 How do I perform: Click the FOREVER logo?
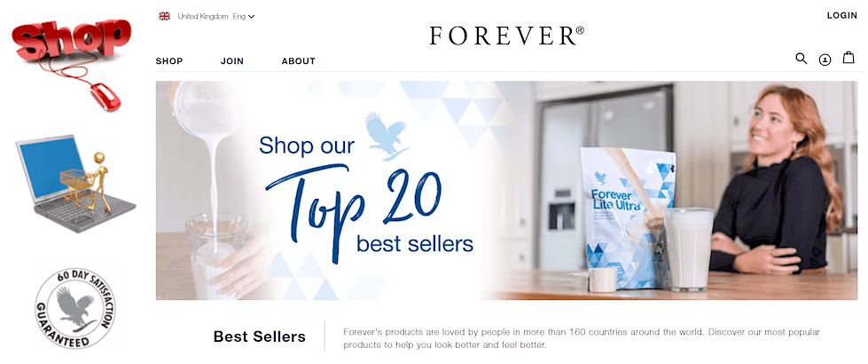click(506, 36)
